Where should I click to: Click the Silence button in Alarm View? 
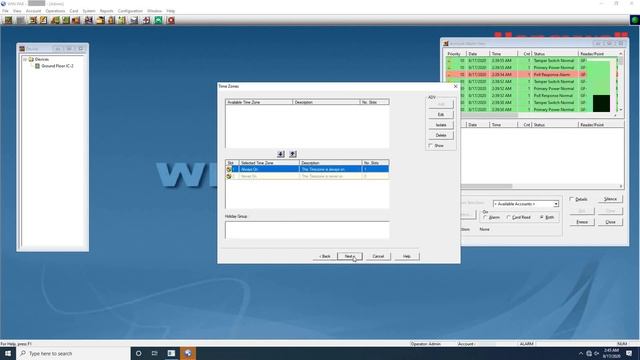coord(610,199)
